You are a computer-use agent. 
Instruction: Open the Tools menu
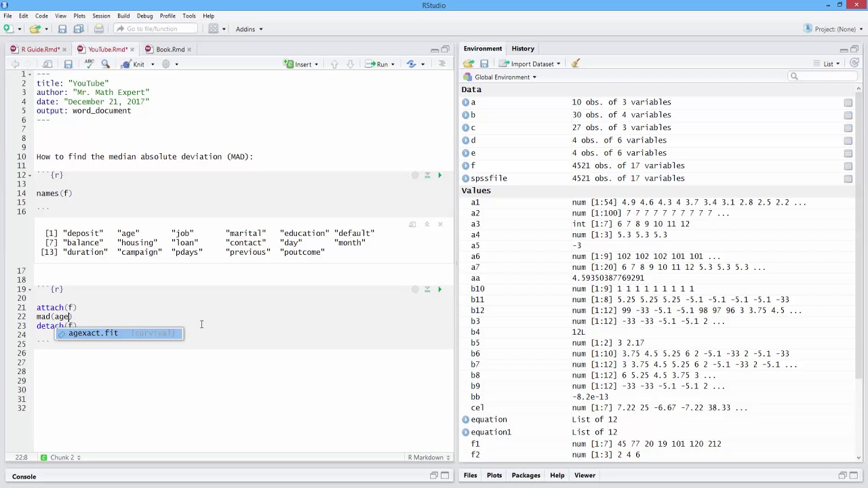(189, 16)
